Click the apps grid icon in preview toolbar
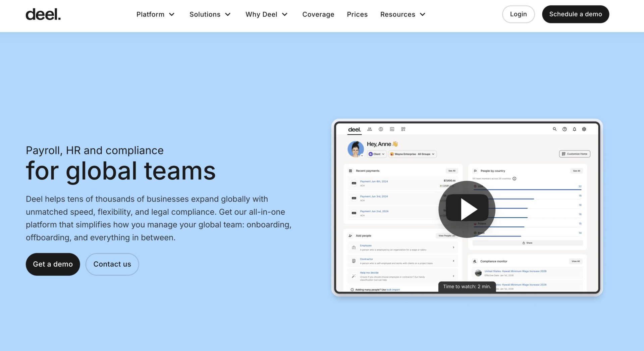This screenshot has height=351, width=644. pyautogui.click(x=403, y=129)
